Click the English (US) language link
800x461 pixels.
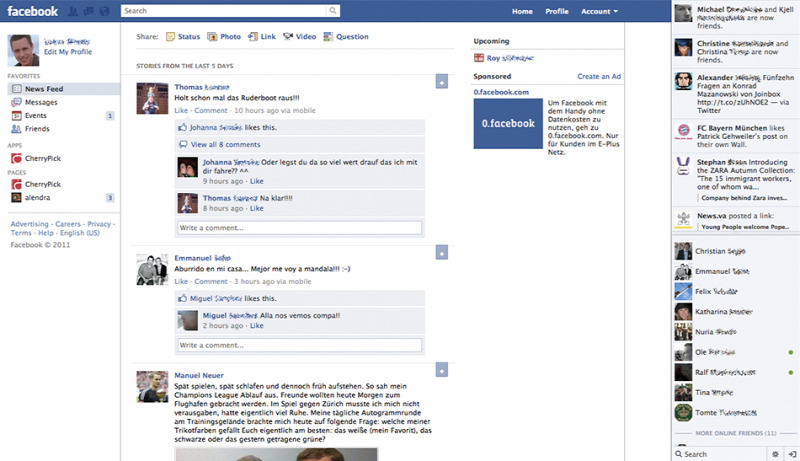click(x=80, y=233)
